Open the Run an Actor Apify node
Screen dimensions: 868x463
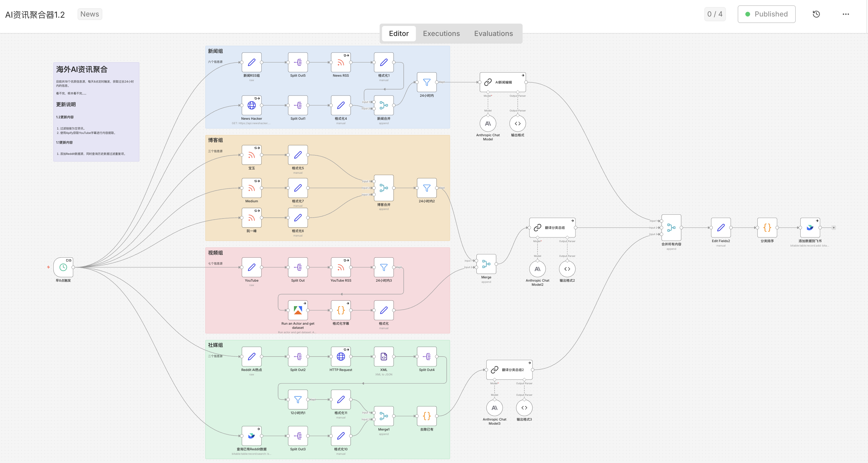click(x=298, y=310)
